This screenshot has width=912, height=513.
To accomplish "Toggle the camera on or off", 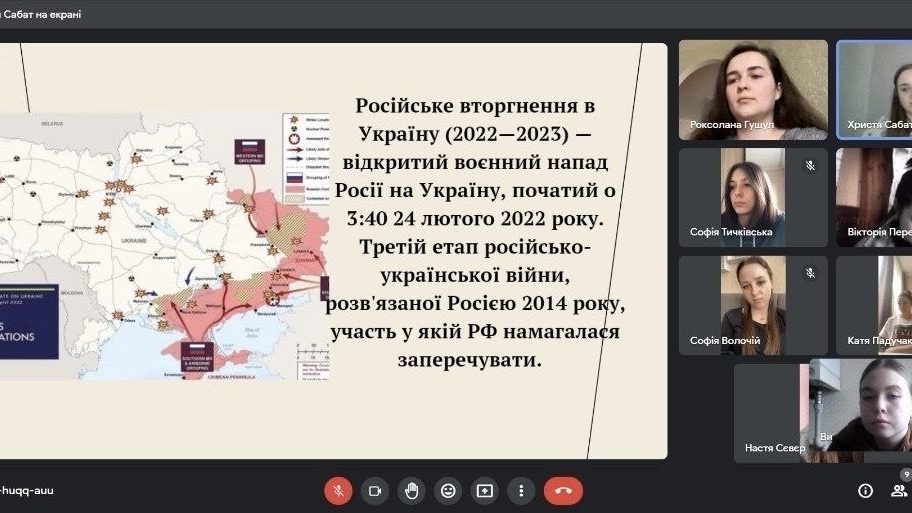I will (x=375, y=491).
